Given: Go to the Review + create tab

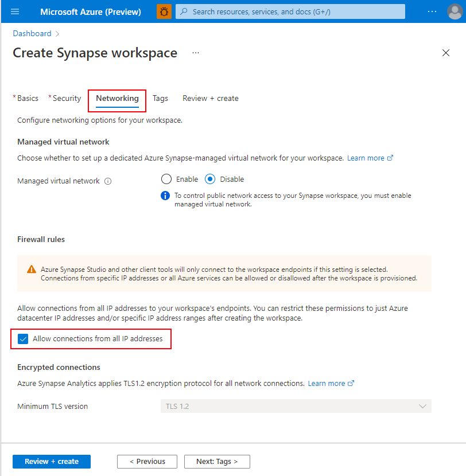Looking at the screenshot, I should pyautogui.click(x=210, y=99).
